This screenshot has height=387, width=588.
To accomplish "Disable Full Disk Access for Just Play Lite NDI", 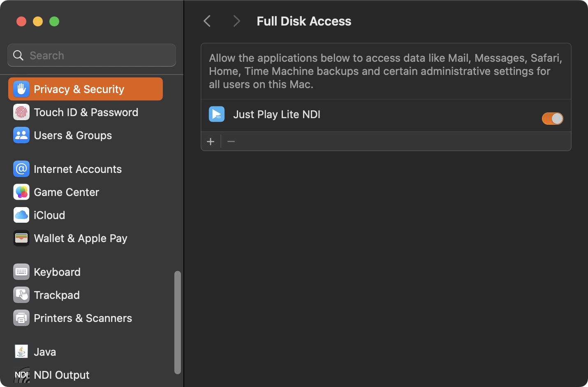I will point(552,119).
